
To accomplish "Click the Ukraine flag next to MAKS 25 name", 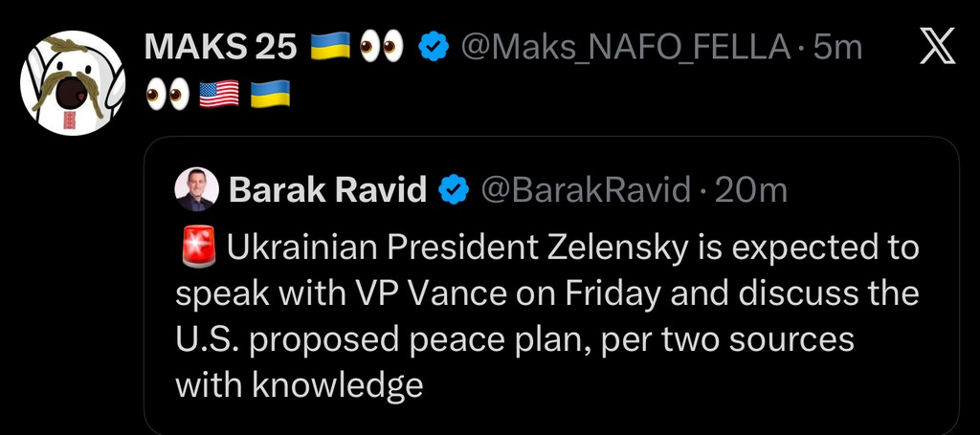I will (x=331, y=45).
